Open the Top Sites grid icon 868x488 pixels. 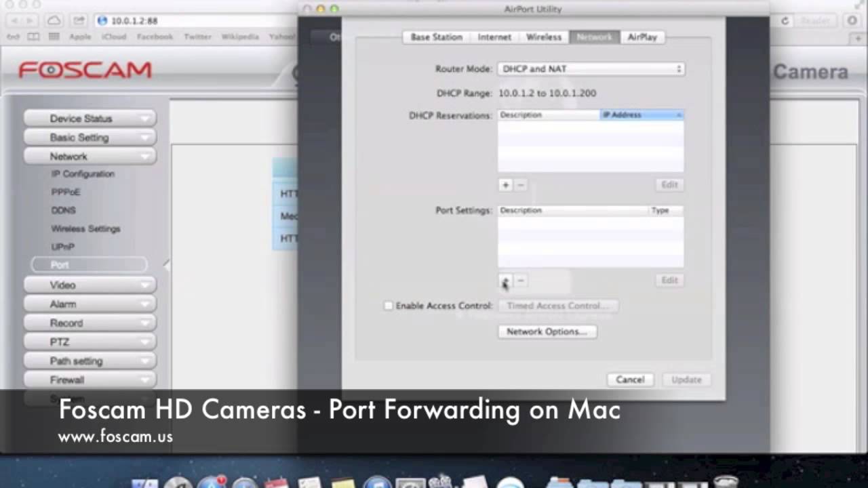click(54, 37)
